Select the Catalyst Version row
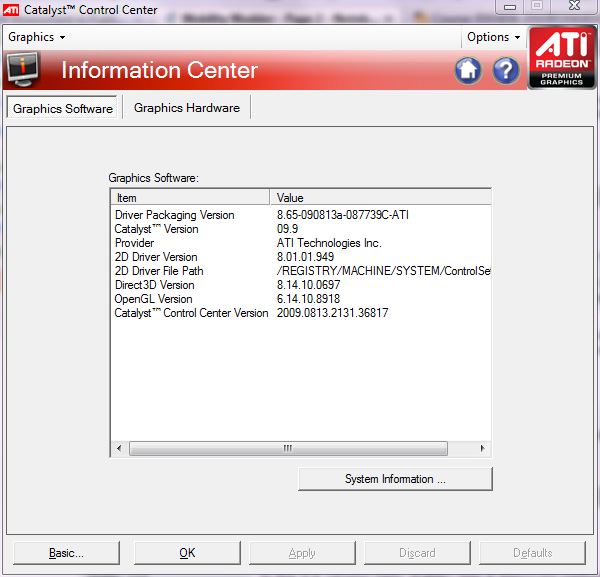 click(x=301, y=229)
